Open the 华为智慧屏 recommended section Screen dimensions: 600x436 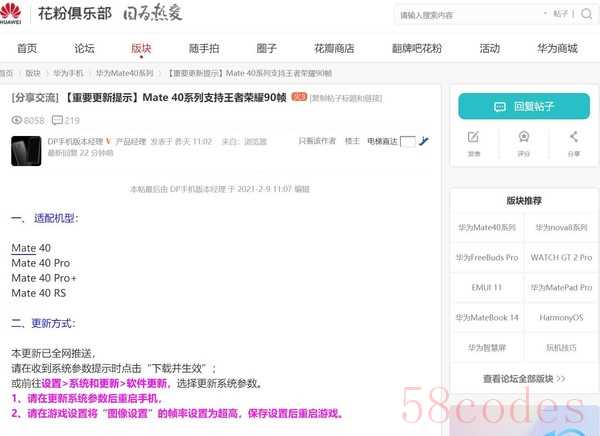487,348
